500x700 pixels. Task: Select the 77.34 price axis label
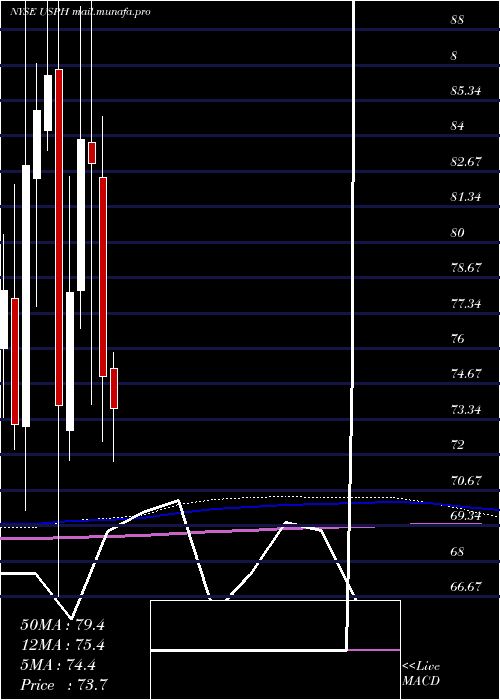[x=466, y=304]
